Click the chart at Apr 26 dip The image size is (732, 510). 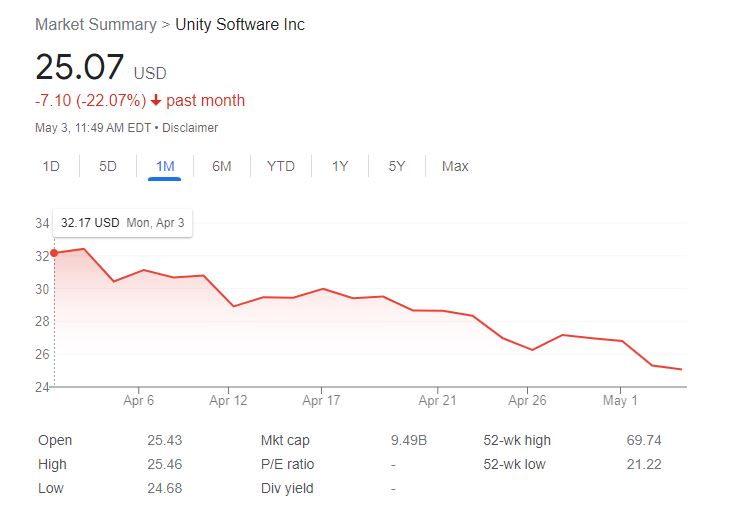pos(532,349)
